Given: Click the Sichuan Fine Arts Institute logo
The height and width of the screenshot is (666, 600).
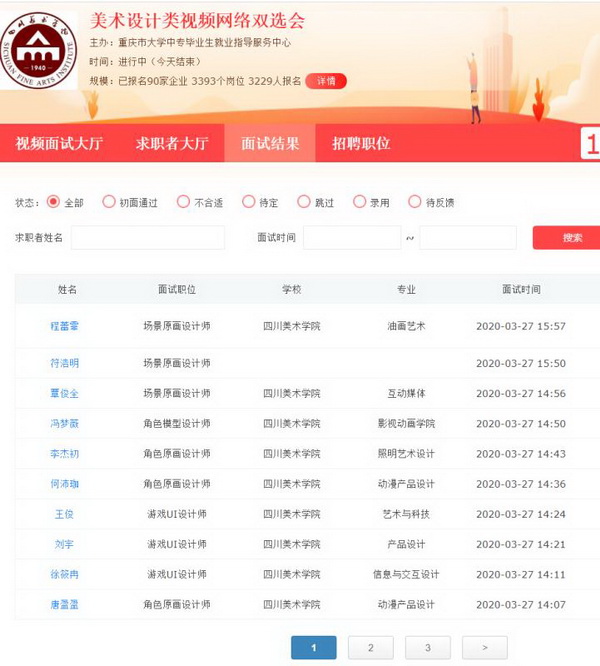Looking at the screenshot, I should pos(40,50).
